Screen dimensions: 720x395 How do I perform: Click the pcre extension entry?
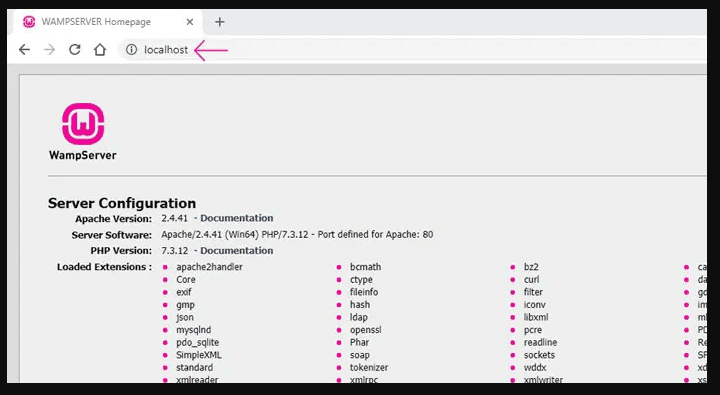tap(533, 330)
